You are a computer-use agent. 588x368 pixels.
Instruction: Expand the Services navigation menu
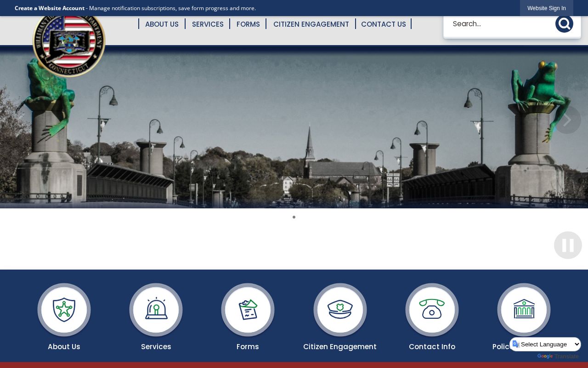208,24
